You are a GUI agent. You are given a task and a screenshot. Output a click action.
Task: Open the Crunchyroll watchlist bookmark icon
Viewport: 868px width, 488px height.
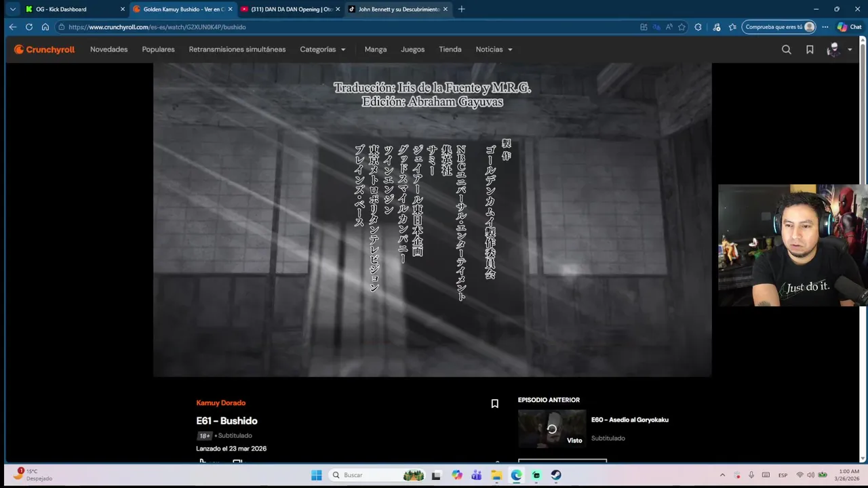(x=810, y=49)
